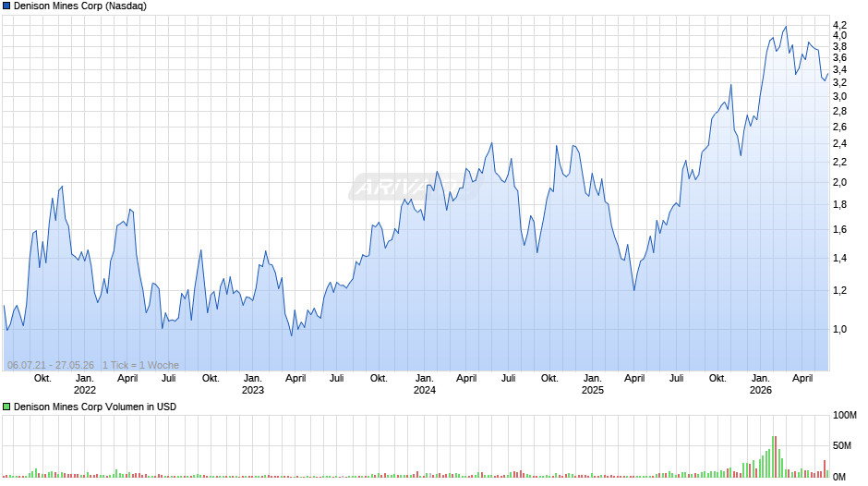Viewport: 868px width, 486px height.
Task: Click the '4,0' price axis label
Action: pos(839,35)
